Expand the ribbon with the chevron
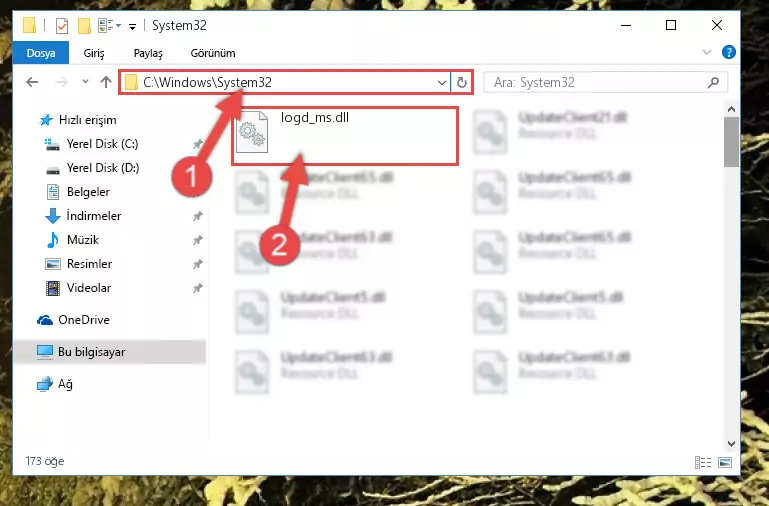The height and width of the screenshot is (506, 769). [707, 52]
